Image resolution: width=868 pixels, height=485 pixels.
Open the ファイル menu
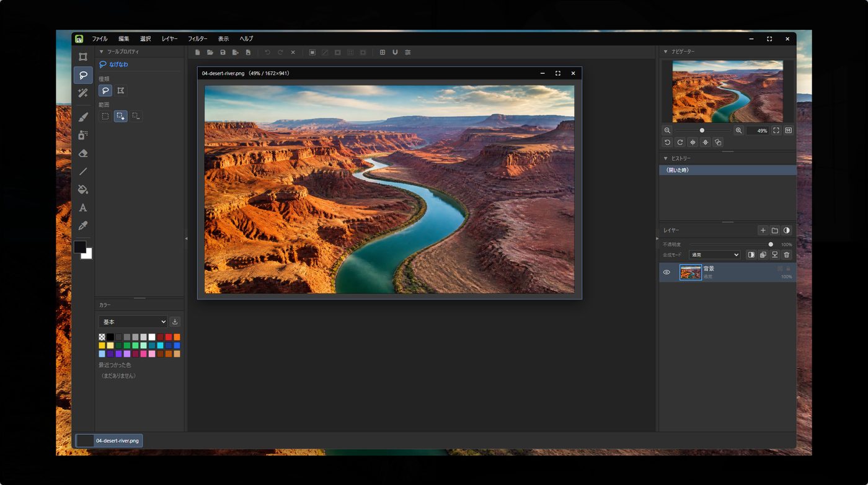tap(100, 38)
